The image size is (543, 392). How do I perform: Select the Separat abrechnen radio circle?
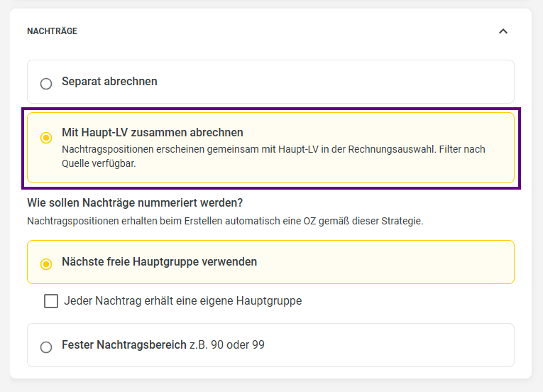(46, 84)
